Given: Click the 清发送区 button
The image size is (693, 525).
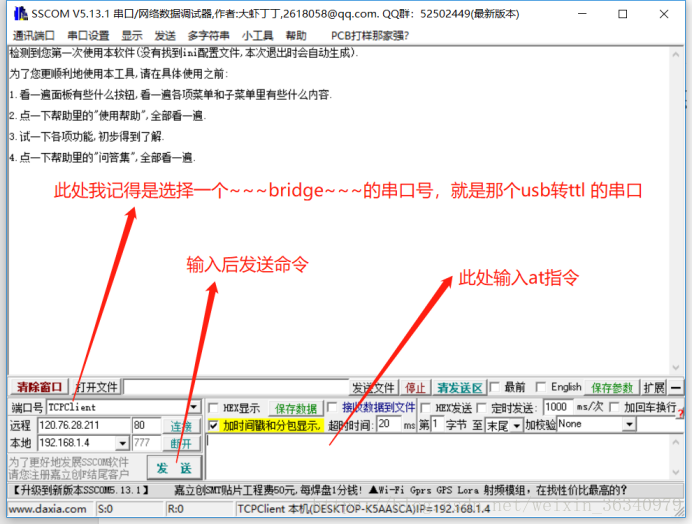Looking at the screenshot, I should pos(460,388).
